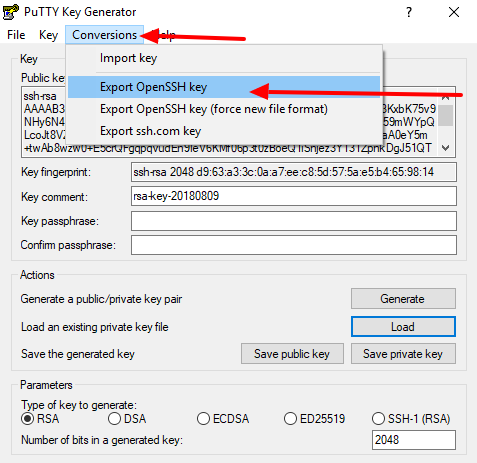Screen dimensions: 477x463
Task: Select Export OpenSSH key
Action: (x=224, y=87)
